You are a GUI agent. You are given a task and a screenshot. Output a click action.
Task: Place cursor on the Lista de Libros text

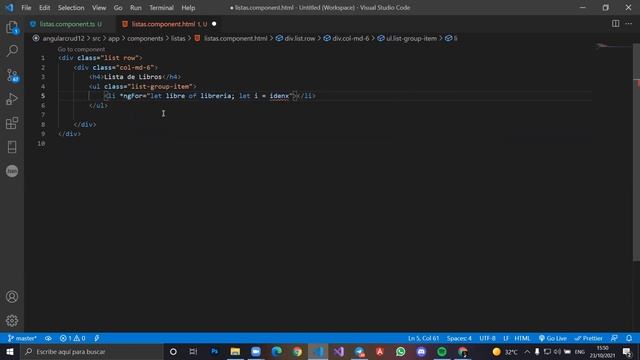133,77
